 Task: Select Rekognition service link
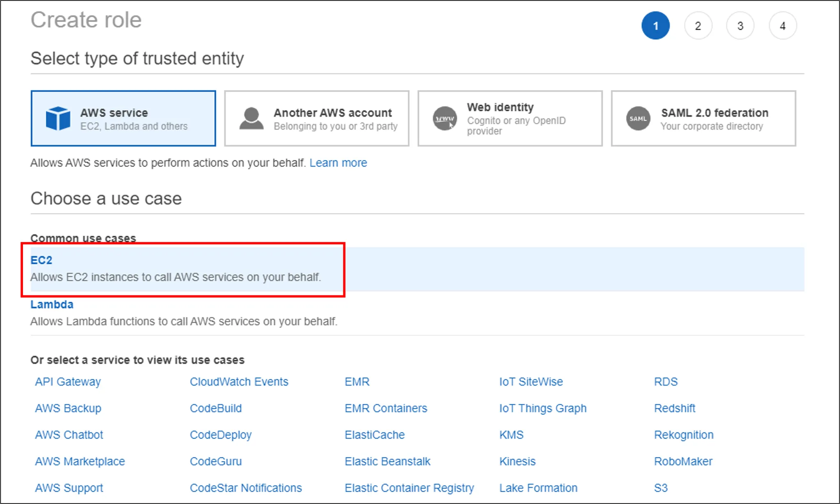pos(684,435)
